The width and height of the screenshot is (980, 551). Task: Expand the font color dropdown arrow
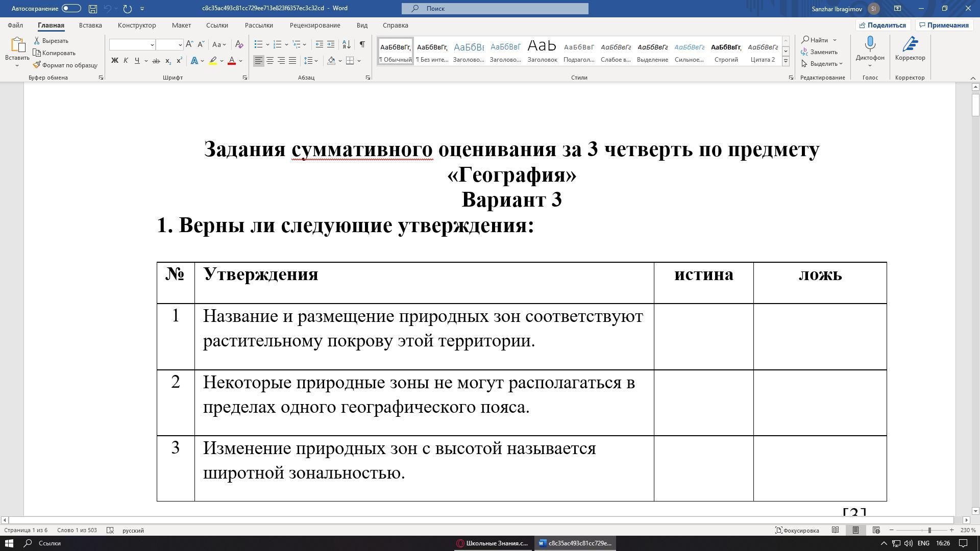click(241, 61)
